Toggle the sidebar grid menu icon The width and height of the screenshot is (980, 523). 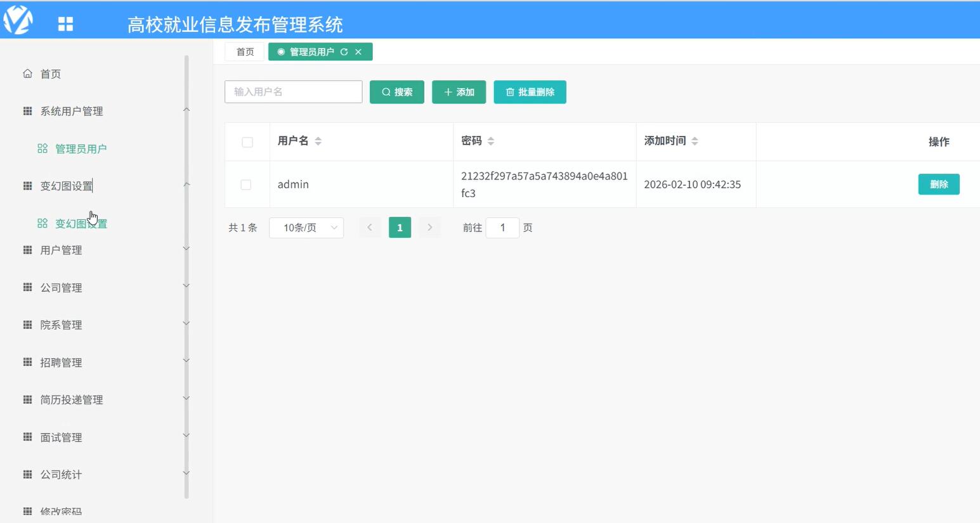tap(65, 24)
